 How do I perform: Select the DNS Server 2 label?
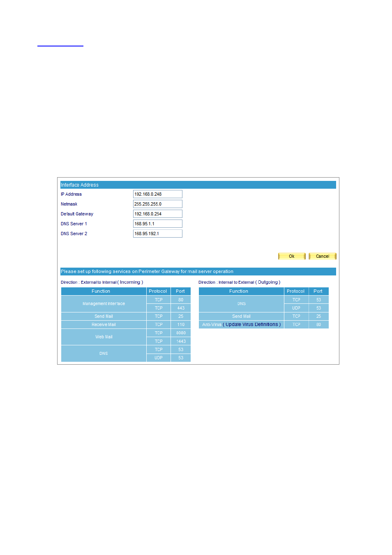pos(74,234)
